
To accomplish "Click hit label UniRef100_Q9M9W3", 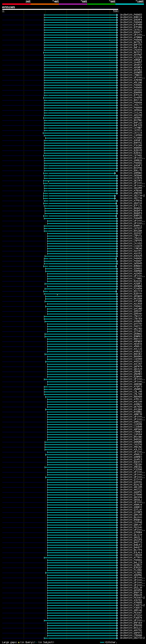I will tap(131, 173).
